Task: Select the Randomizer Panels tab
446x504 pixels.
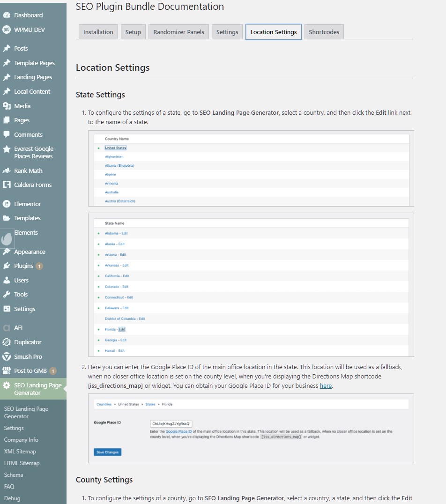Action: (178, 32)
